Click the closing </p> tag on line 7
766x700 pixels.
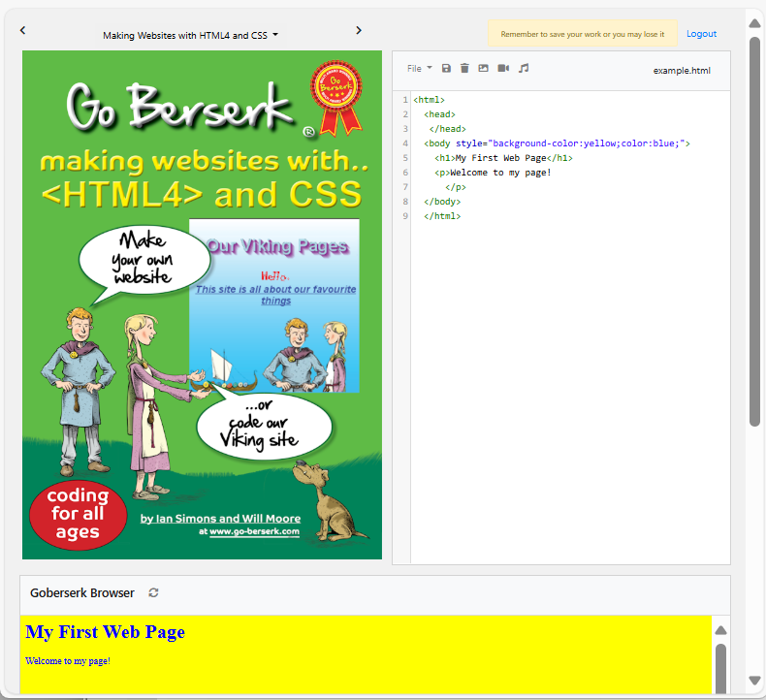point(456,187)
